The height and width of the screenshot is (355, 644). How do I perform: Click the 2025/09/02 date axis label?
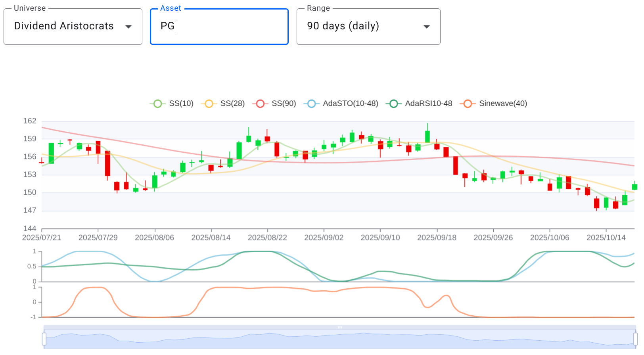click(324, 238)
